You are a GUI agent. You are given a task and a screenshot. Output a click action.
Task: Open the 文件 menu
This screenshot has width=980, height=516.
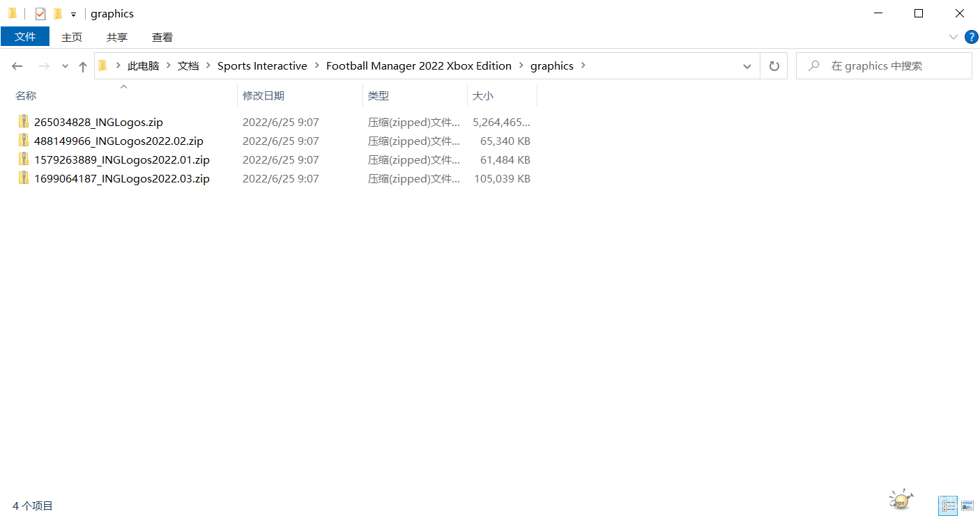pos(25,37)
